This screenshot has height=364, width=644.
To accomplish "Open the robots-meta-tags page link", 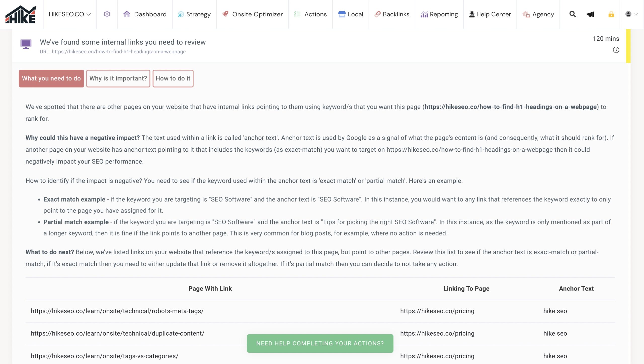I will pos(117,311).
